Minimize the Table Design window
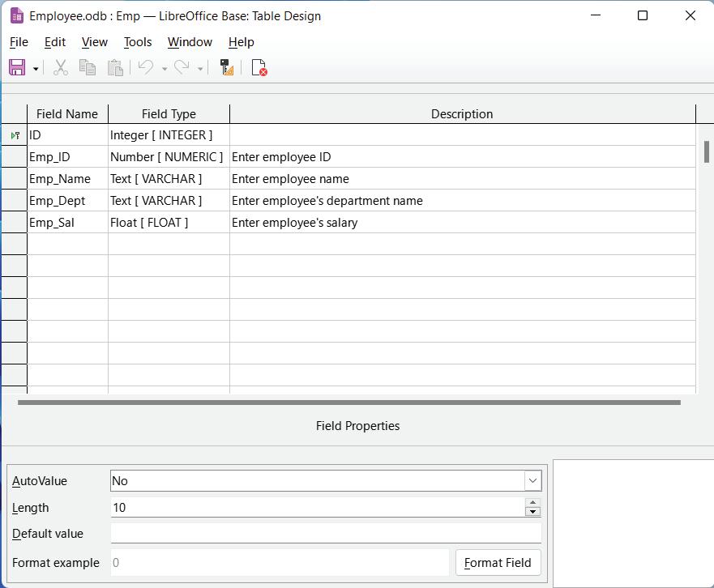This screenshot has width=714, height=588. click(596, 15)
